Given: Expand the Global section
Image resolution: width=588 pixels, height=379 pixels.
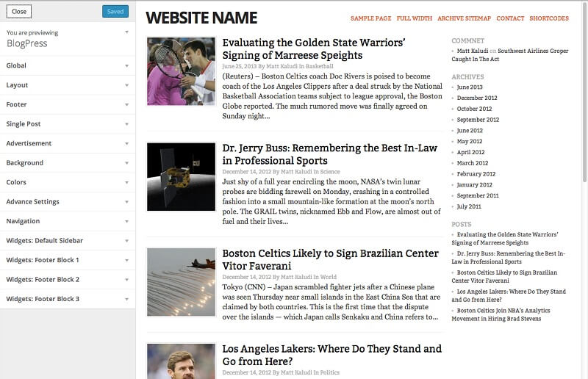Looking at the screenshot, I should (x=68, y=65).
